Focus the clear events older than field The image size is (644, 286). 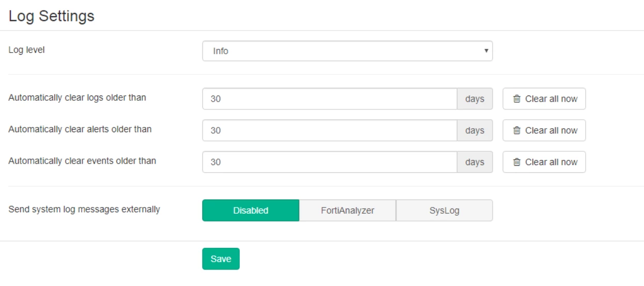coord(330,162)
